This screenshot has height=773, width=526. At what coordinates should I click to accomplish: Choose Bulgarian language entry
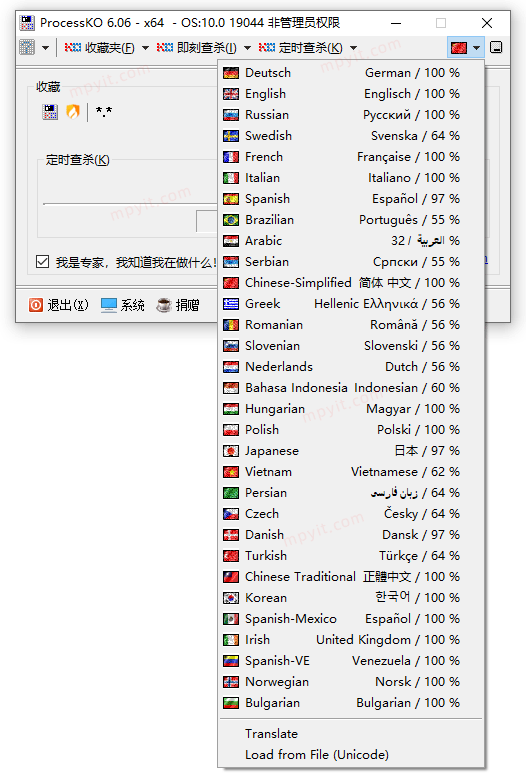click(351, 703)
